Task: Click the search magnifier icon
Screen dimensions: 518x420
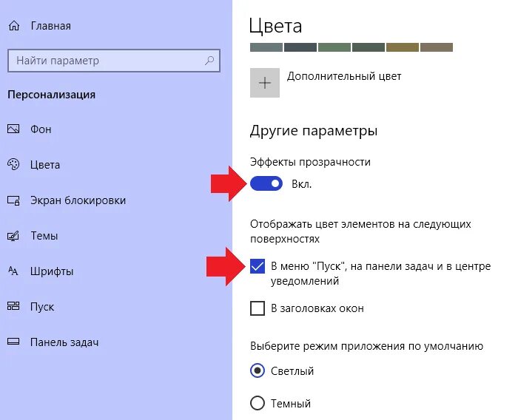Action: coord(209,61)
